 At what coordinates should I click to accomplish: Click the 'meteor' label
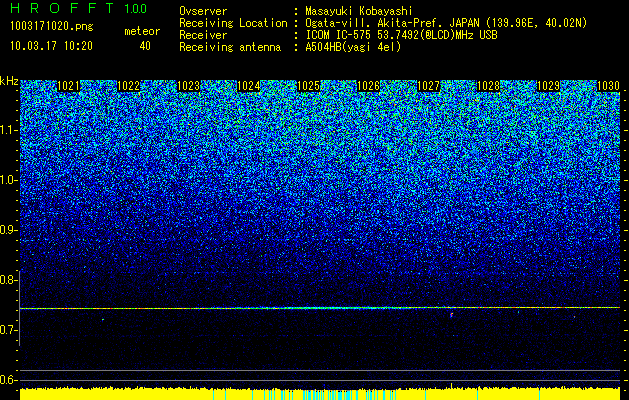click(142, 31)
